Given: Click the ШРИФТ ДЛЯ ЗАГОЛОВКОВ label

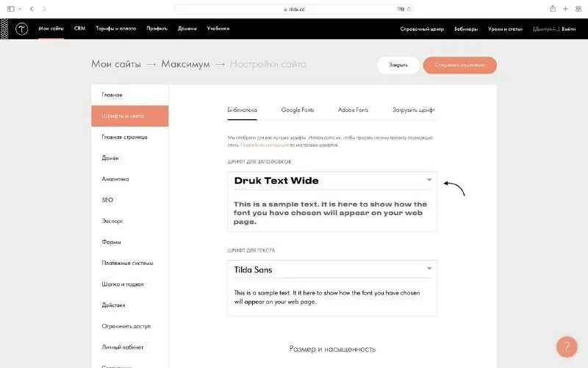Looking at the screenshot, I should (x=259, y=162).
